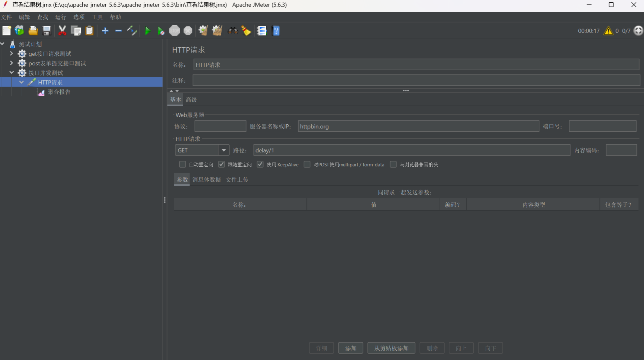Click the green Start test button
The image size is (644, 360).
148,31
